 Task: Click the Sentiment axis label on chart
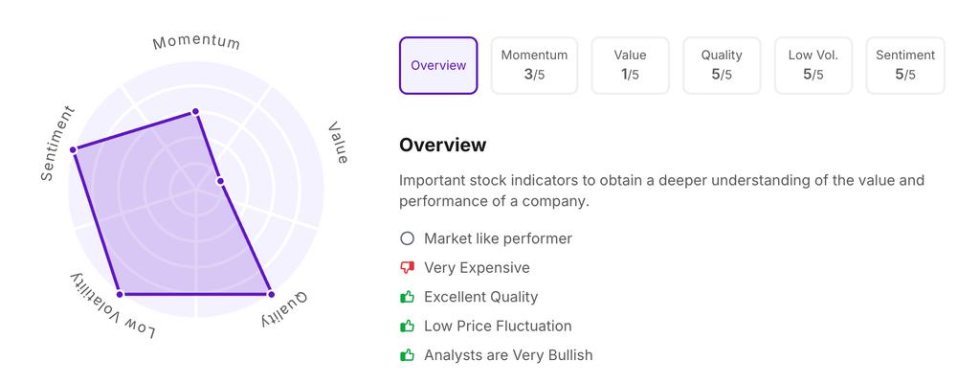pos(57,144)
